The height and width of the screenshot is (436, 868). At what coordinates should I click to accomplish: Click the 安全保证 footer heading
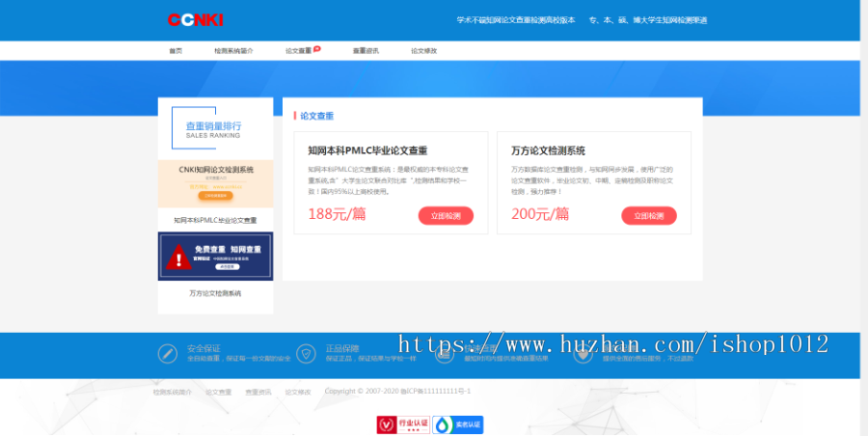(x=203, y=348)
